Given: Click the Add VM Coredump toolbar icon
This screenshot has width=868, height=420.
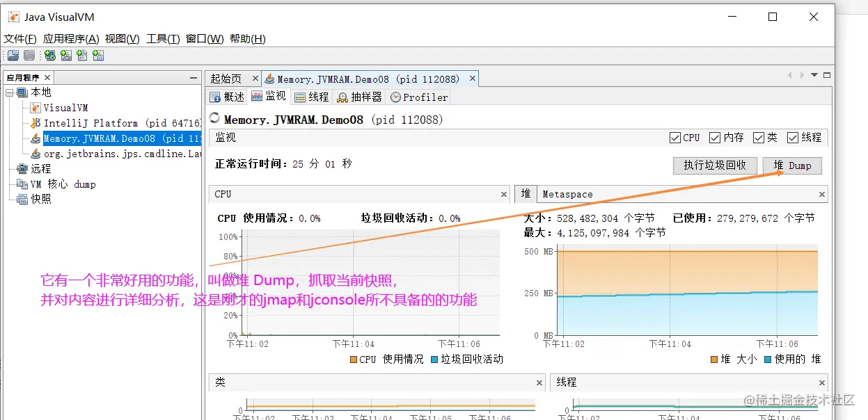Looking at the screenshot, I should tap(82, 56).
